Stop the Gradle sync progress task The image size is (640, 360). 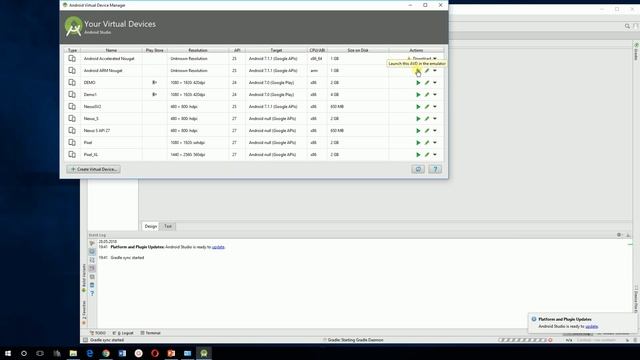click(550, 340)
